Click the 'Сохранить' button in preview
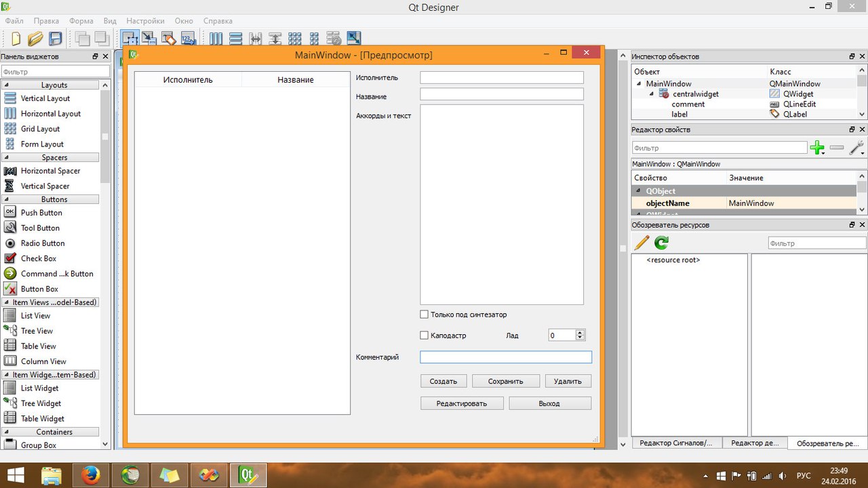The height and width of the screenshot is (488, 868). pos(506,382)
